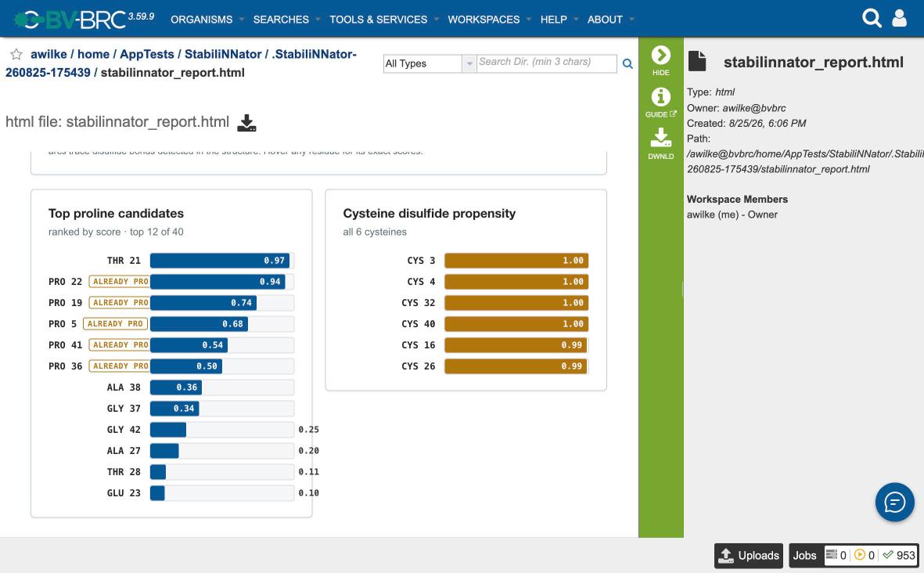
Task: Click the PRO 22 score bar
Action: click(x=218, y=282)
